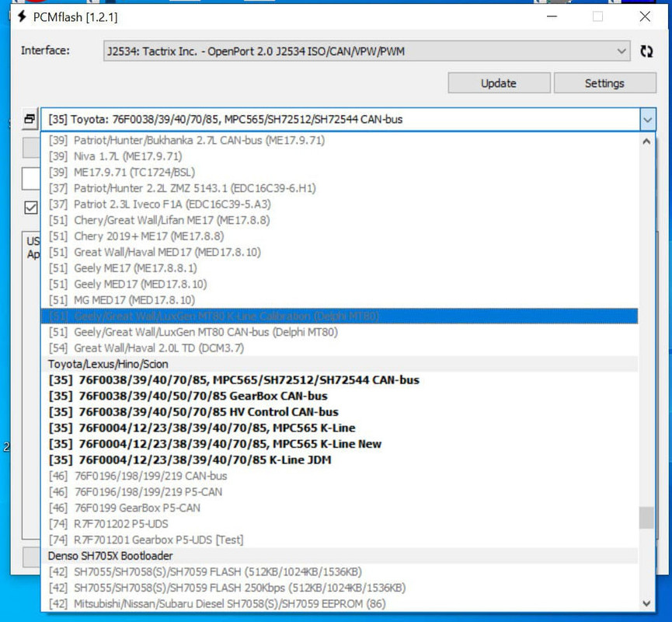Select R7F701201 Gearbox P5-UDS [Test]

coord(339,540)
